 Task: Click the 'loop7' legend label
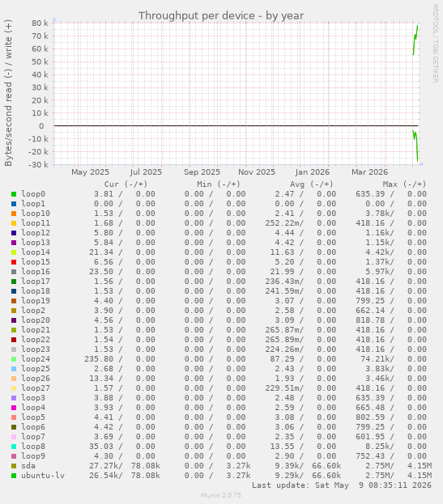(33, 437)
